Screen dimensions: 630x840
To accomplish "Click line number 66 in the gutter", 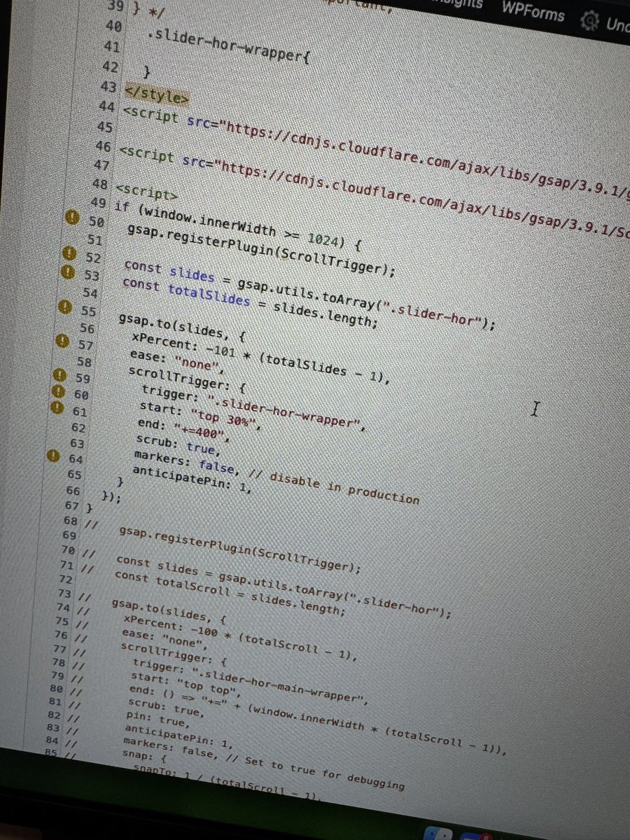I will [74, 490].
